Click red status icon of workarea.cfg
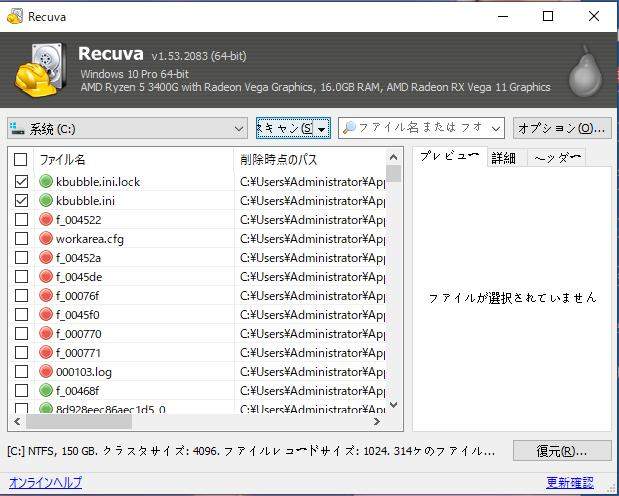619x496 pixels. coord(46,239)
